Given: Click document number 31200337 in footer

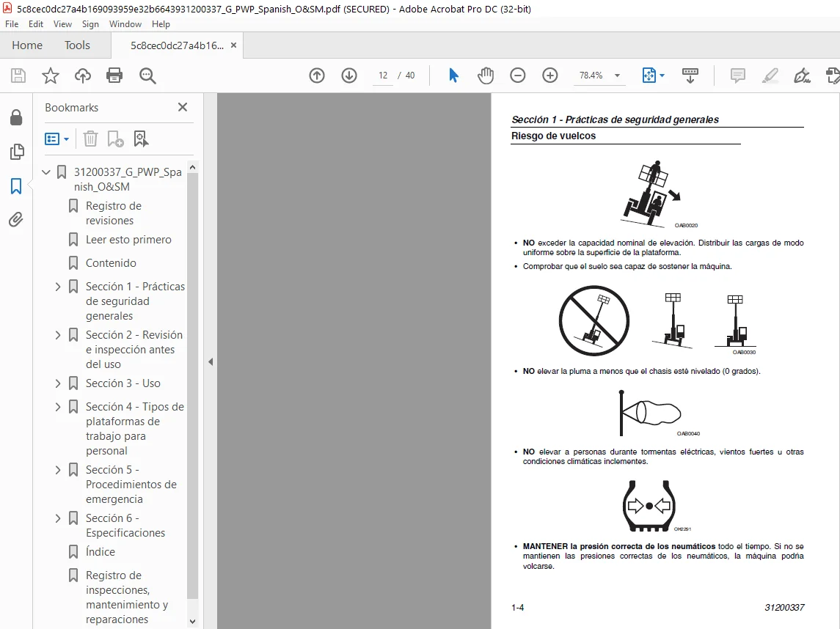Looking at the screenshot, I should (784, 608).
